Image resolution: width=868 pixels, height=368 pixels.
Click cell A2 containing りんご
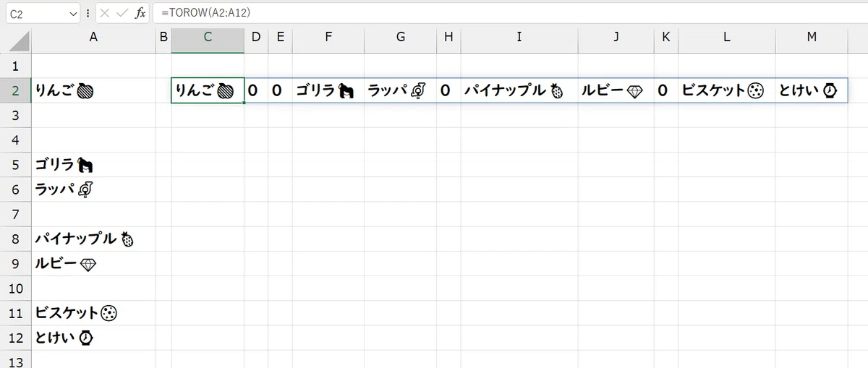[x=93, y=90]
